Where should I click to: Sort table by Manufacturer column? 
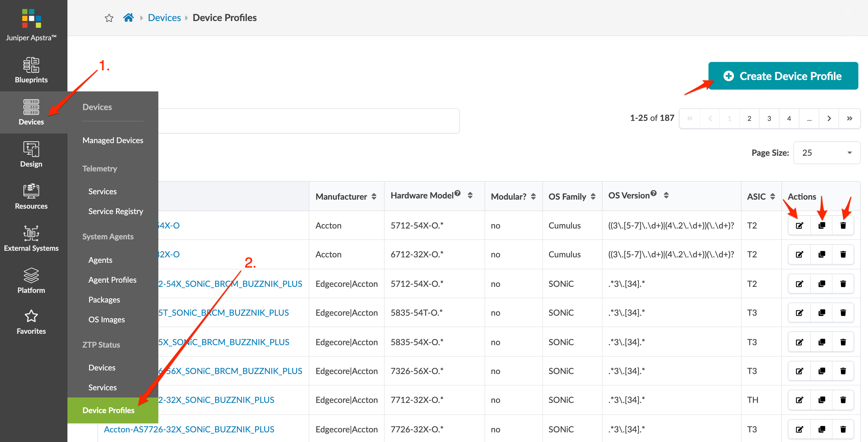point(374,197)
